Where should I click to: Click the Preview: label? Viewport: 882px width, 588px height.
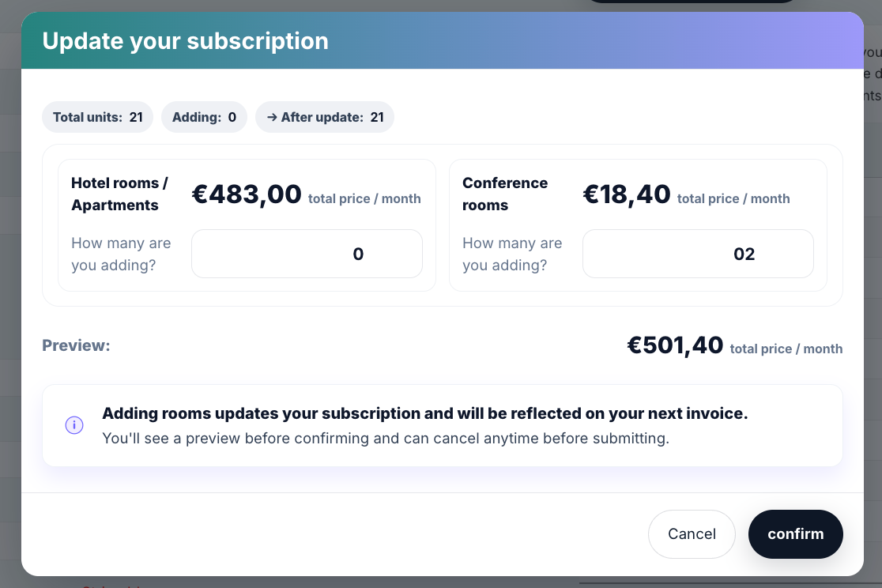pos(76,345)
